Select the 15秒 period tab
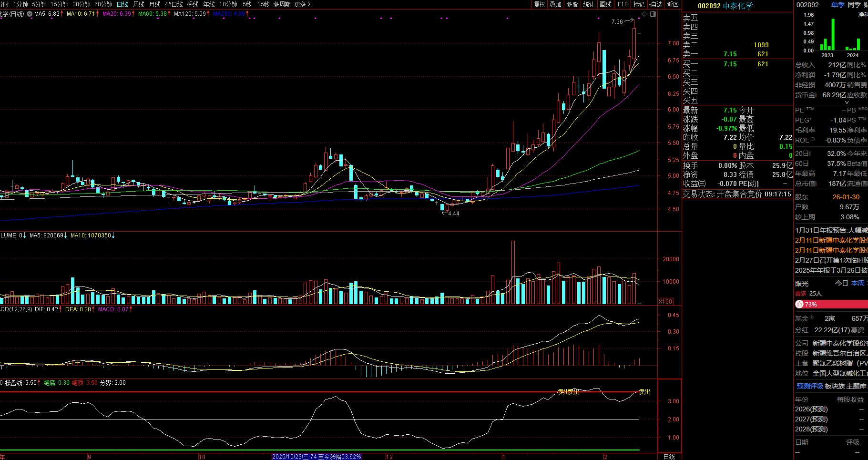 click(x=264, y=4)
